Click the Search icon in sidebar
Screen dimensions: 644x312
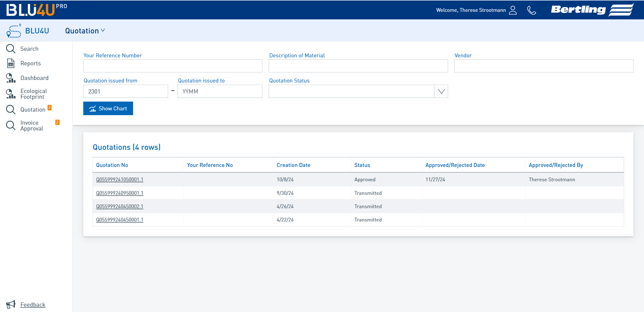(11, 49)
